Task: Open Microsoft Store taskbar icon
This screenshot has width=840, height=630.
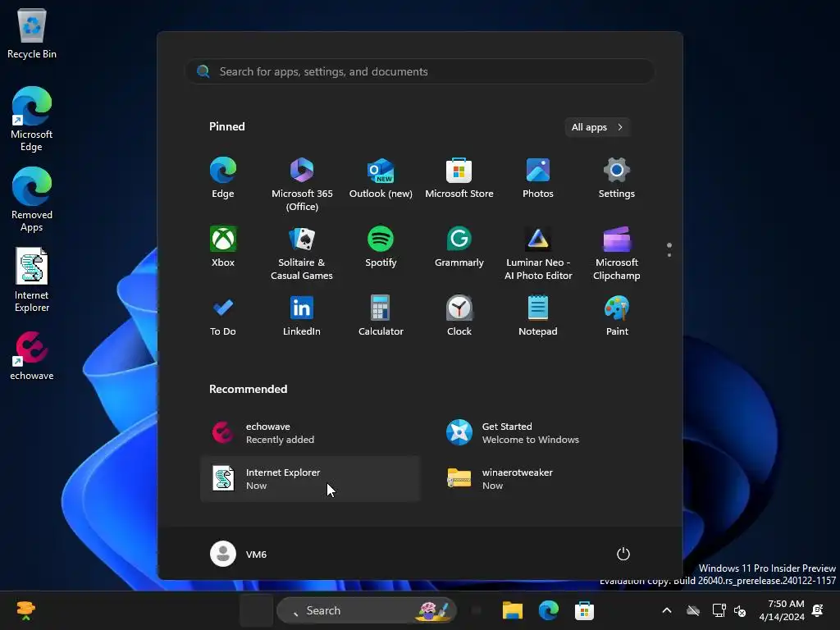Action: click(x=584, y=610)
